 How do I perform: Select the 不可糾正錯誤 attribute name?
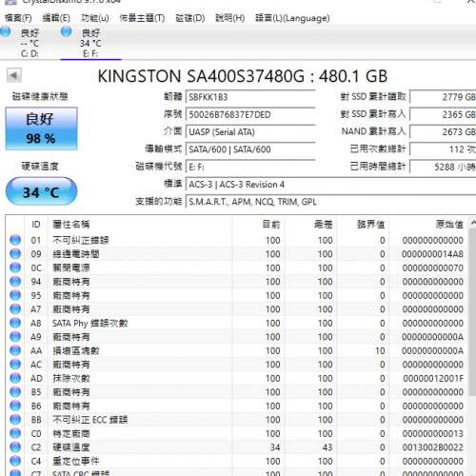pos(81,240)
